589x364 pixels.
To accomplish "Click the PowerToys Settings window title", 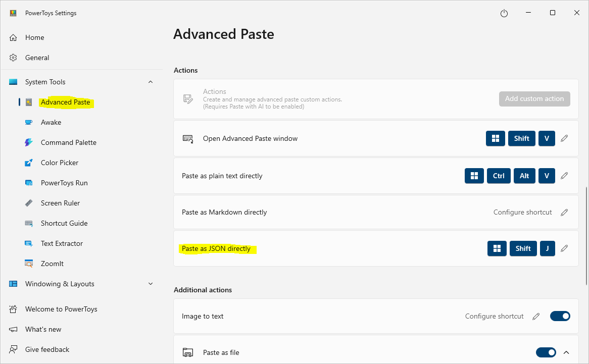I will pyautogui.click(x=51, y=13).
